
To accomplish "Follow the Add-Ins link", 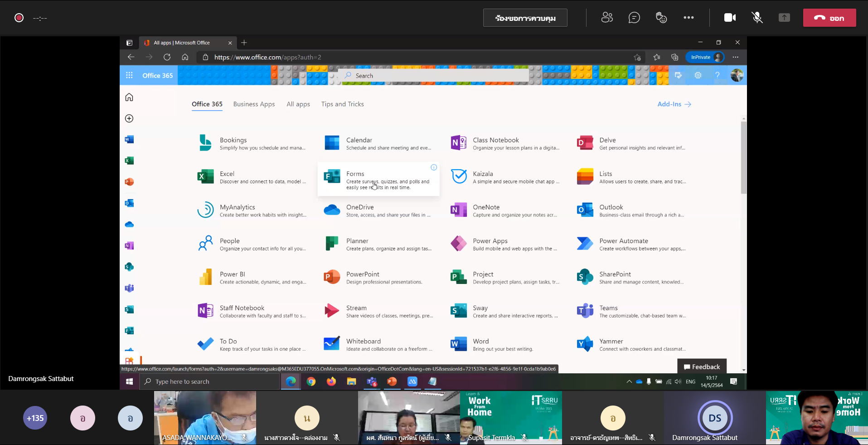I will point(674,104).
